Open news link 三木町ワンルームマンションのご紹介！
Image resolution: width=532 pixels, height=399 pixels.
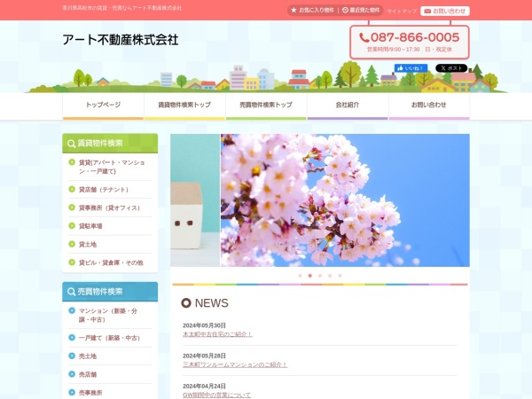click(235, 364)
